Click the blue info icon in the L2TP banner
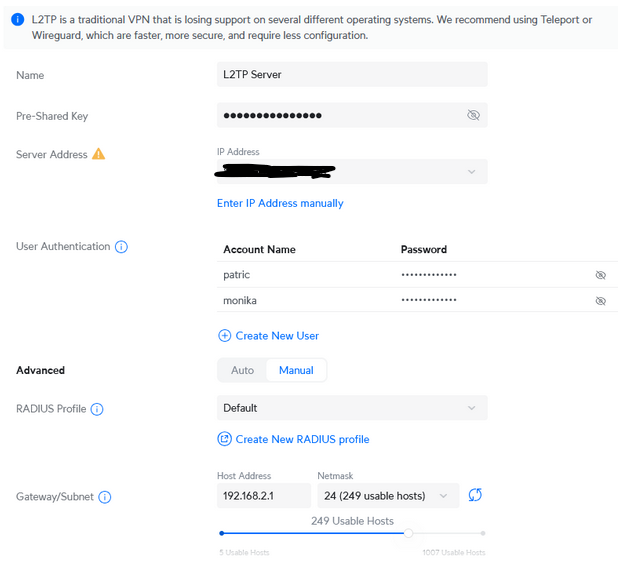This screenshot has width=639, height=581. point(17,20)
